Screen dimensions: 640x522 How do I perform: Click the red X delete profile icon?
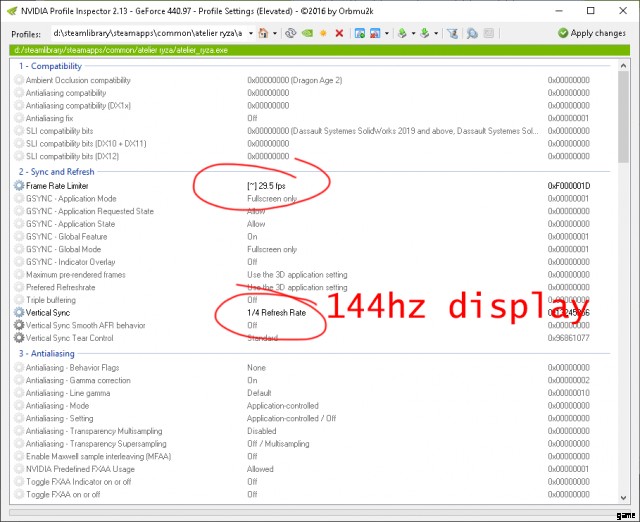(x=339, y=33)
